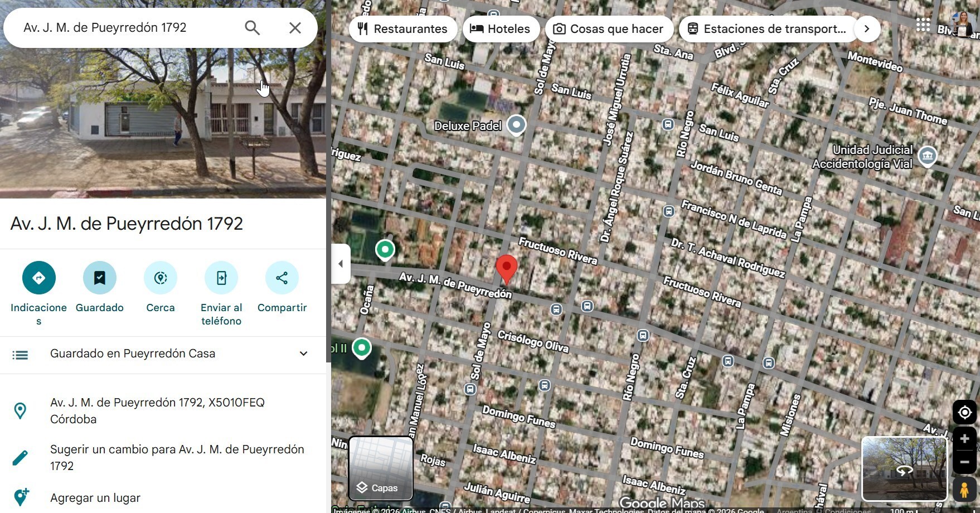Open Indicaciones directions button
This screenshot has height=513, width=980.
[x=38, y=278]
